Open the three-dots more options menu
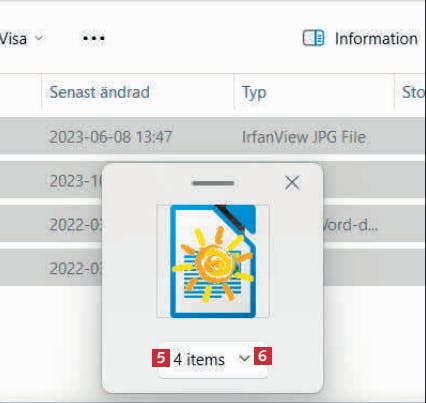Viewport: 426px width, 403px height. [x=94, y=38]
